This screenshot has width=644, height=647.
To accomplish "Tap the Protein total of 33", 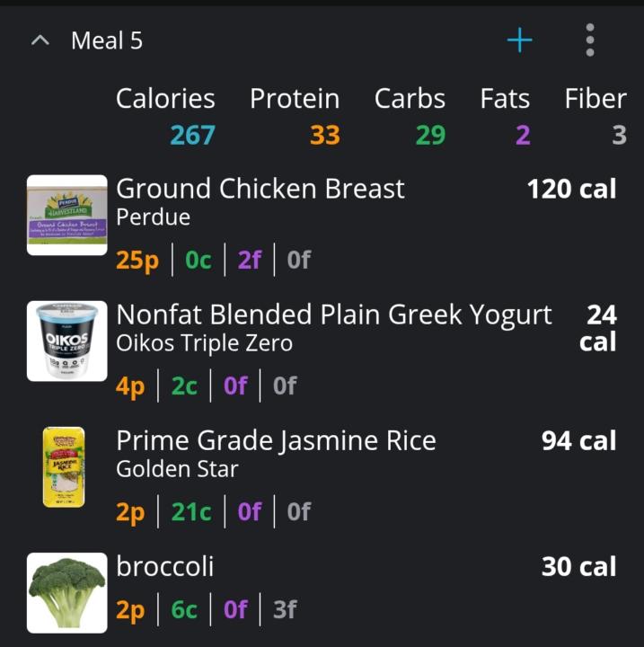I will (x=325, y=135).
